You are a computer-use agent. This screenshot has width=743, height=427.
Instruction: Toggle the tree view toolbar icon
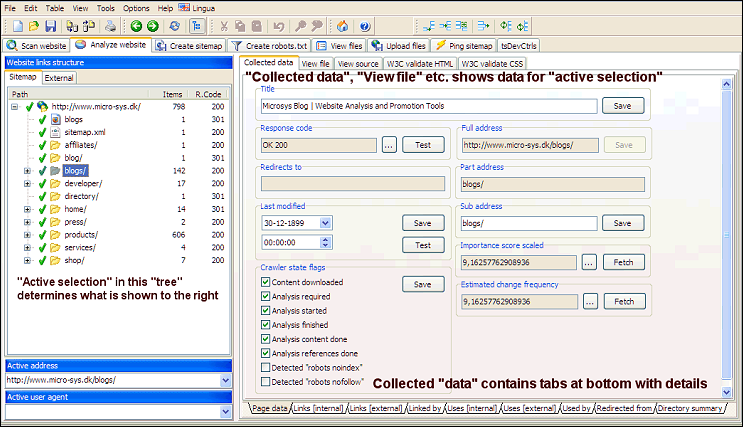[x=197, y=26]
